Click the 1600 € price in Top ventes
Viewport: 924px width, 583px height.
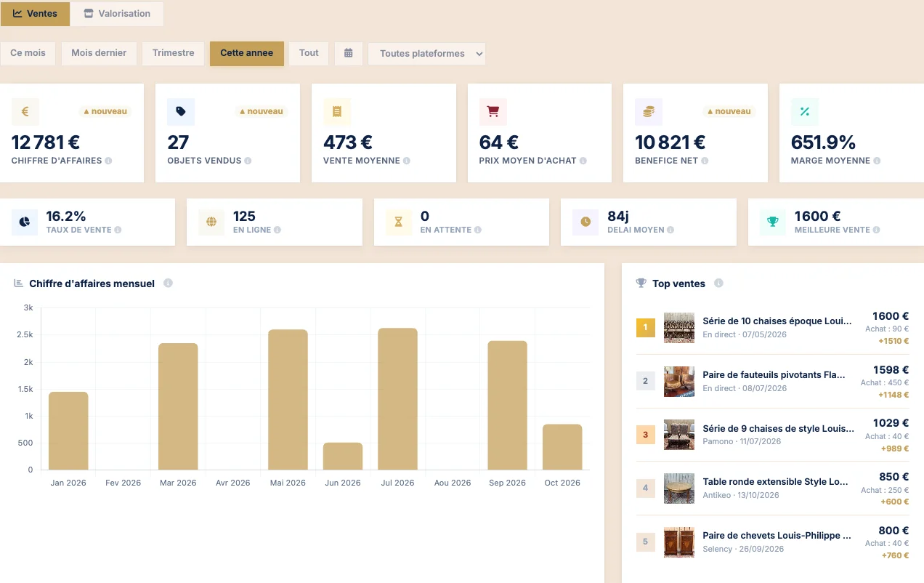(x=891, y=316)
